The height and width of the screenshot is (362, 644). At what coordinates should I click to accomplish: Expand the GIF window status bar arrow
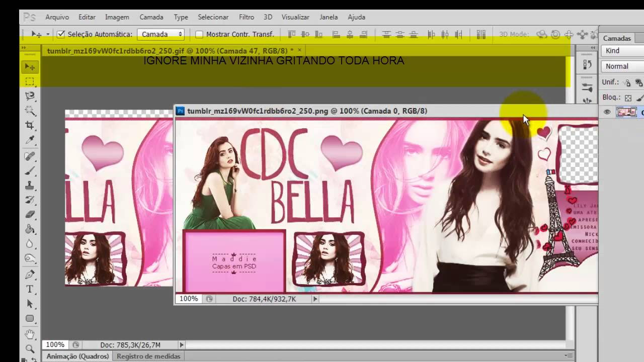coord(182,345)
